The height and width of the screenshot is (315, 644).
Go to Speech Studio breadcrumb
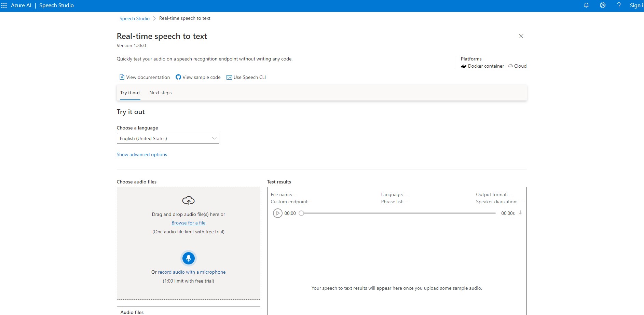point(135,18)
